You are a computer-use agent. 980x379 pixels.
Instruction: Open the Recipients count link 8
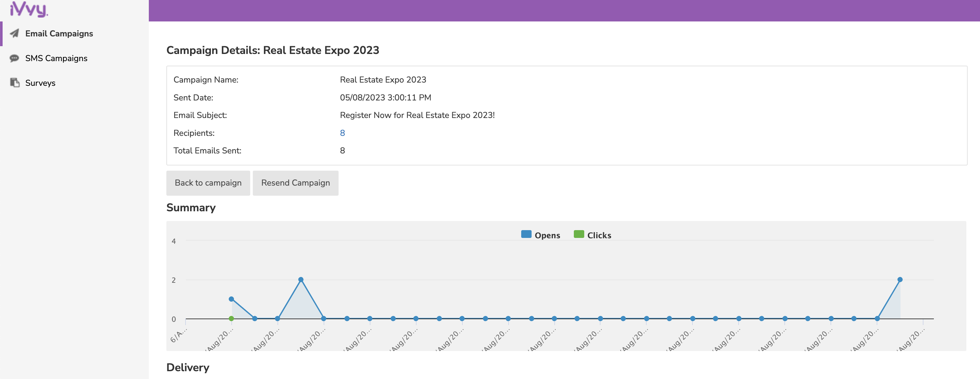[342, 133]
